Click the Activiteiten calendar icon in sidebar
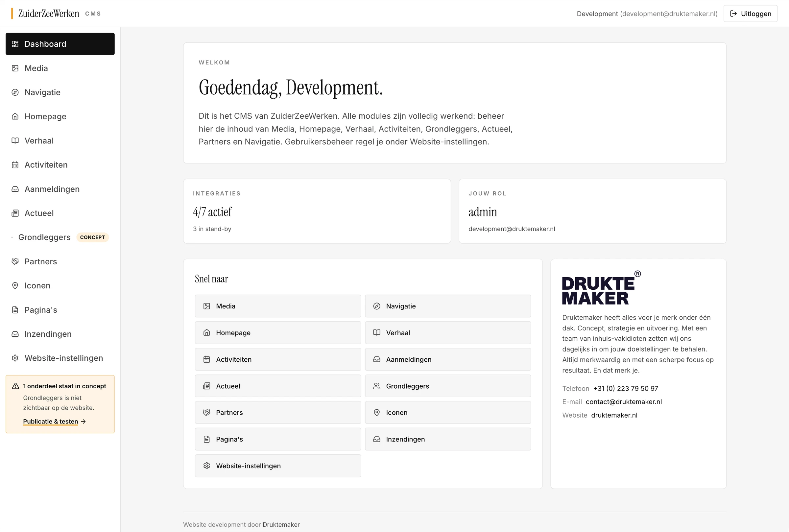Image resolution: width=789 pixels, height=532 pixels. pyautogui.click(x=15, y=164)
